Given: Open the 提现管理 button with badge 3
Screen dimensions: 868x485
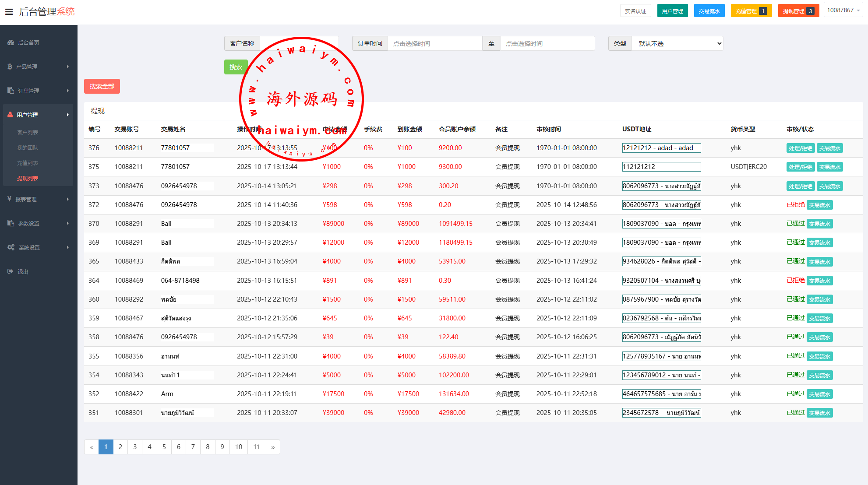Looking at the screenshot, I should point(798,11).
